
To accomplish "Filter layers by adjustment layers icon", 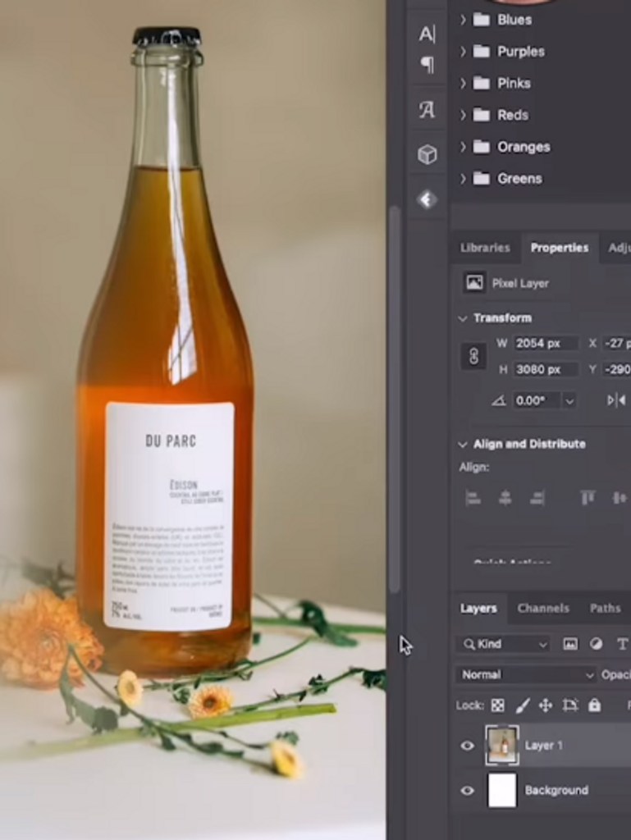I will [597, 645].
